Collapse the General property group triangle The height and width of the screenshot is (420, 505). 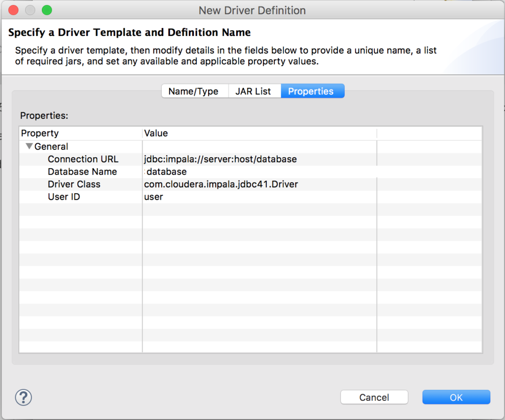pyautogui.click(x=29, y=146)
